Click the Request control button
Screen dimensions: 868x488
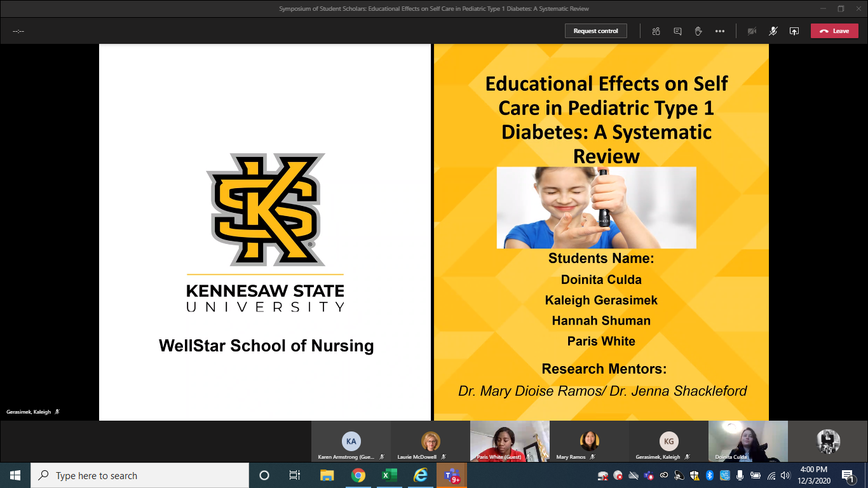[595, 31]
